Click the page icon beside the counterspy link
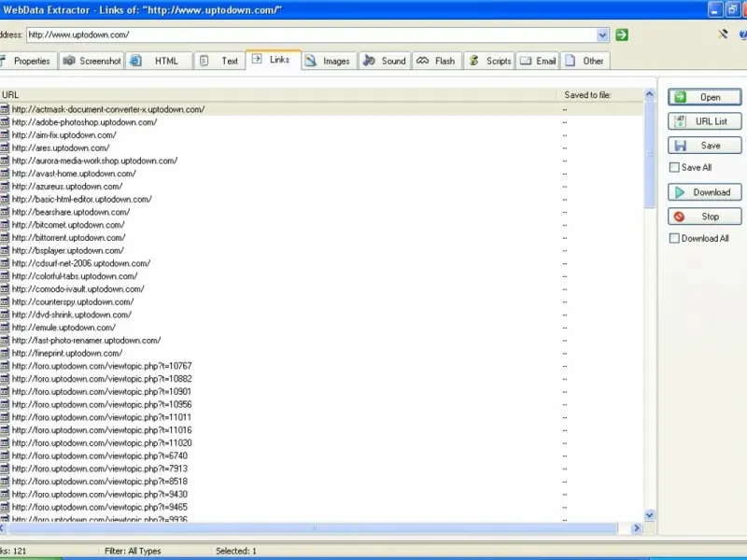 [x=5, y=301]
